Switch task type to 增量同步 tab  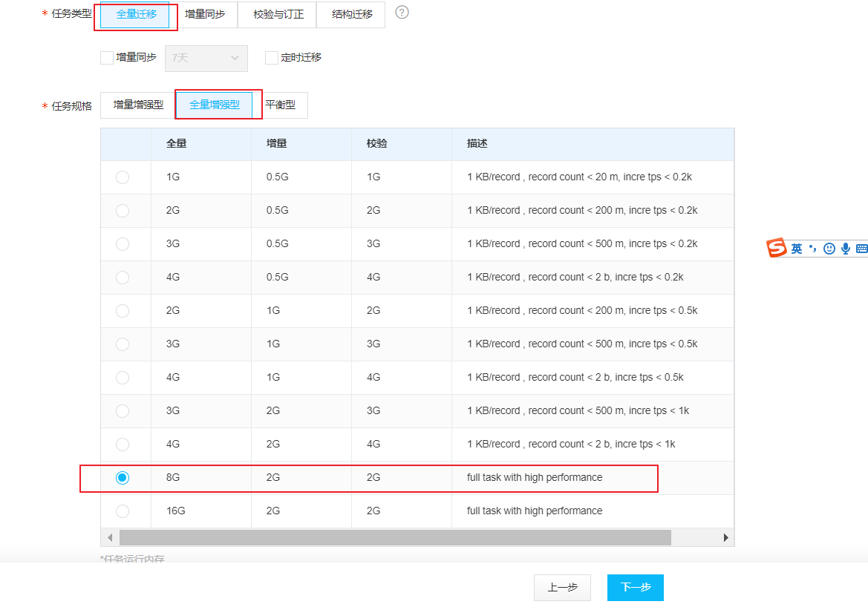pos(205,14)
